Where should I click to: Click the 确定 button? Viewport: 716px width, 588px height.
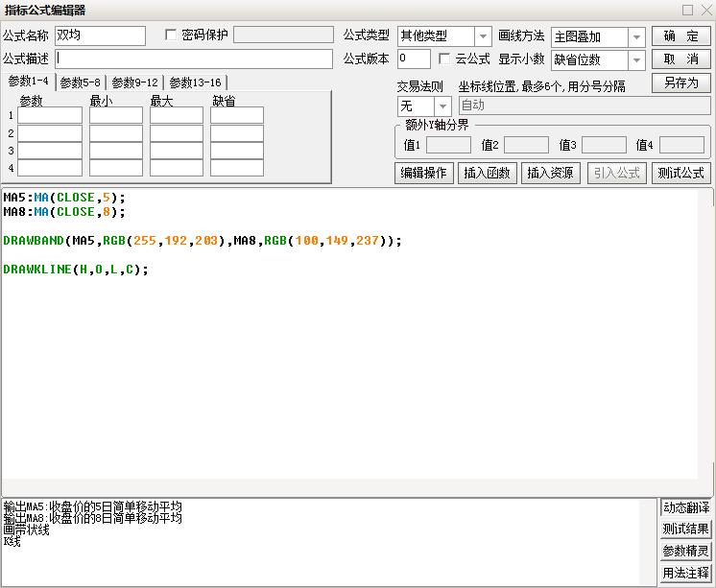coord(680,36)
